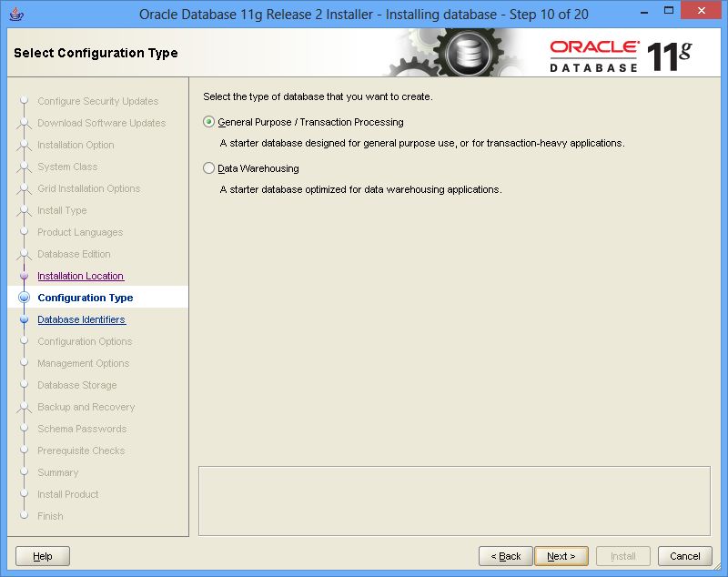Click the data warehousing applications description text
Image resolution: width=728 pixels, height=577 pixels.
coord(360,189)
